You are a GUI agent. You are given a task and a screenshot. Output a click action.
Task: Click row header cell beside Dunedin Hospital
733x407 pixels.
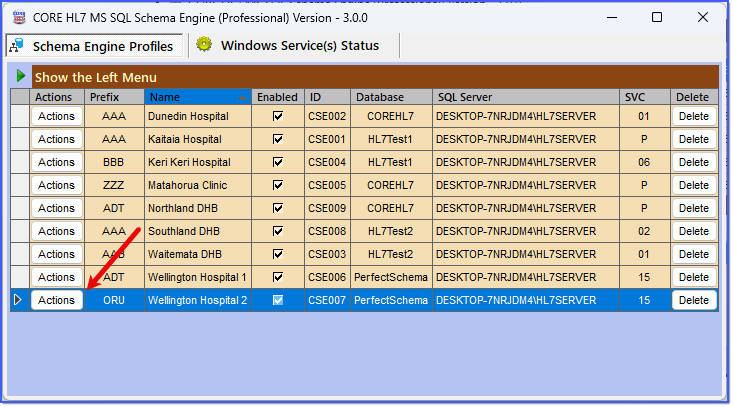tap(20, 116)
